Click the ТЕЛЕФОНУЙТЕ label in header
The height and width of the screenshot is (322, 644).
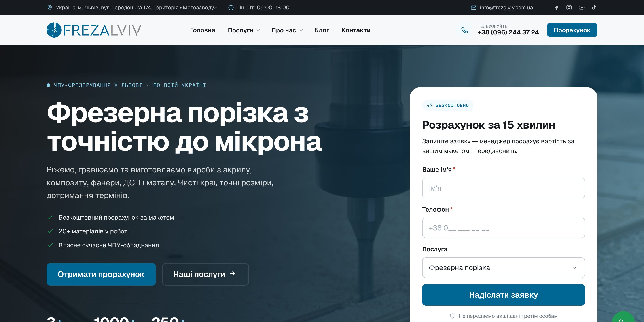[492, 26]
